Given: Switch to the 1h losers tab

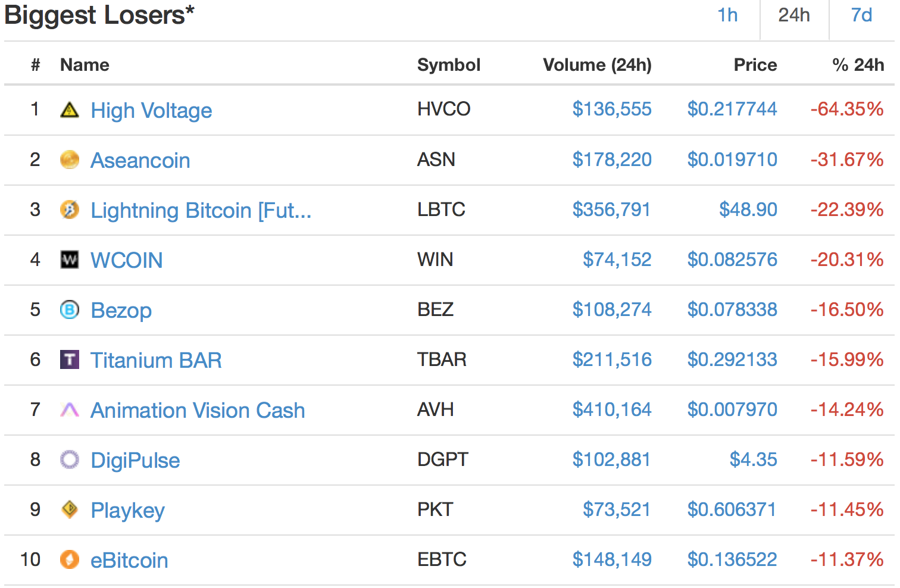Looking at the screenshot, I should click(727, 15).
